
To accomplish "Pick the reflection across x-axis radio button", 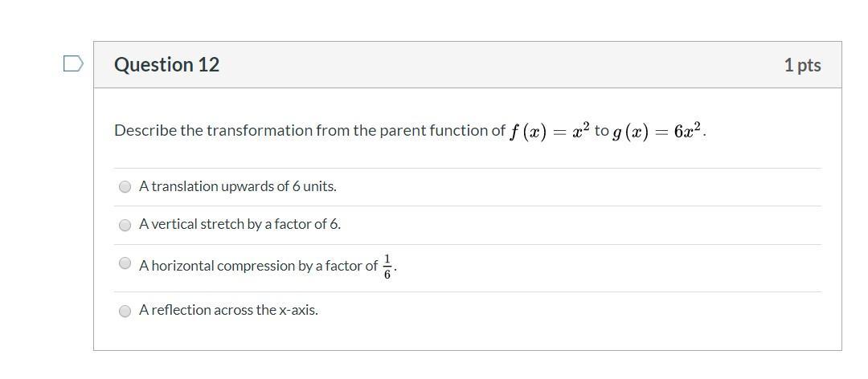I will 125,311.
